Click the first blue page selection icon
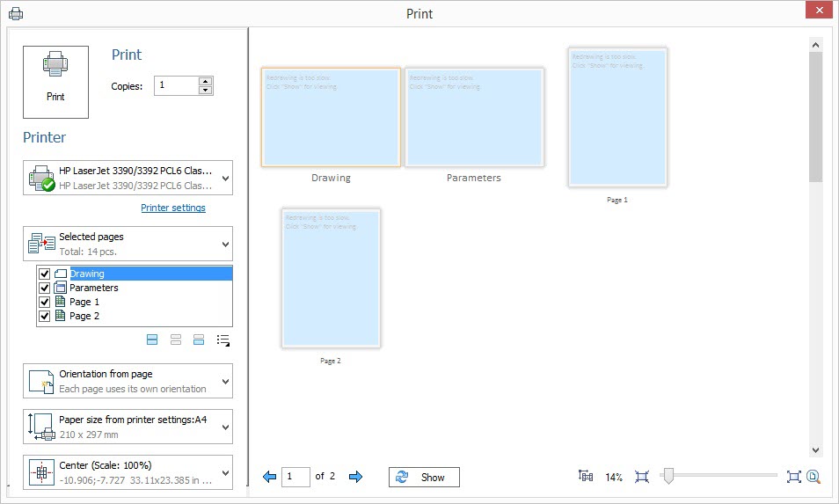Viewport: 839px width, 504px height. pyautogui.click(x=152, y=340)
